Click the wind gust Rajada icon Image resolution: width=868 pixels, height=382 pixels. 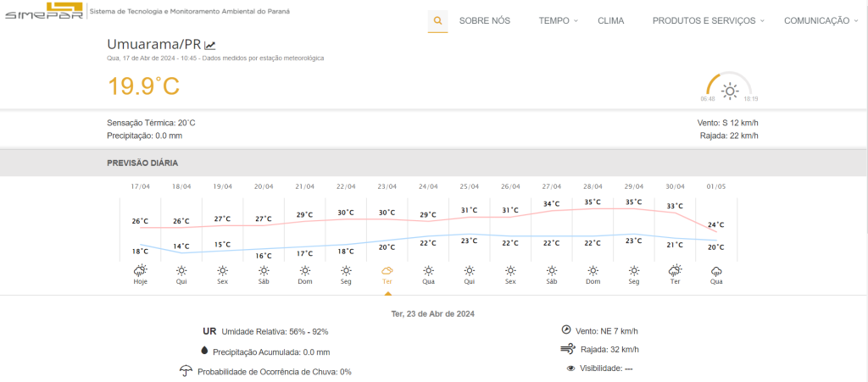(x=568, y=349)
